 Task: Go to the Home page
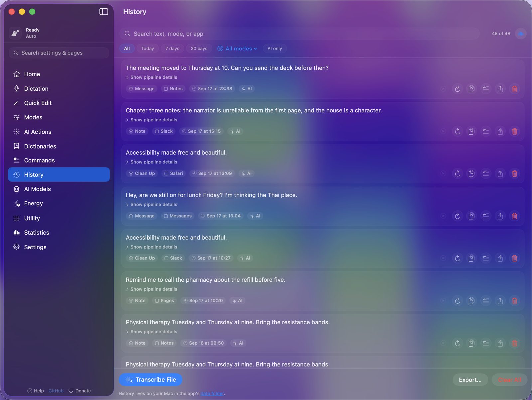point(59,74)
